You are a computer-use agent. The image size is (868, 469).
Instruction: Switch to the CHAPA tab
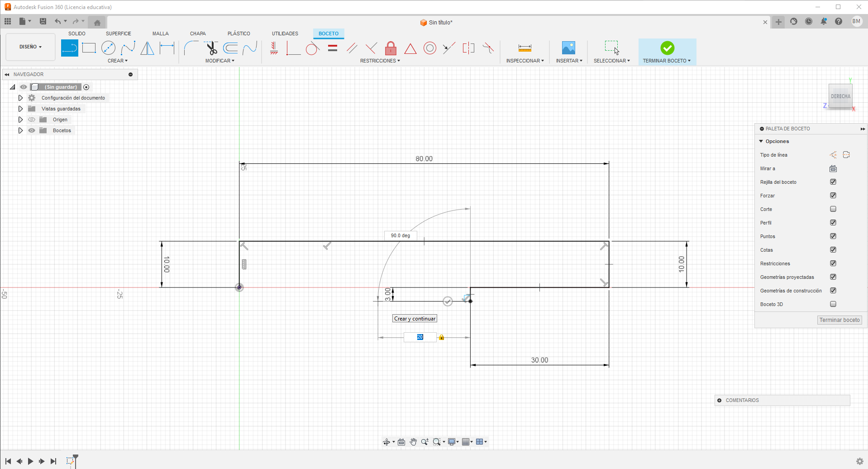click(198, 33)
